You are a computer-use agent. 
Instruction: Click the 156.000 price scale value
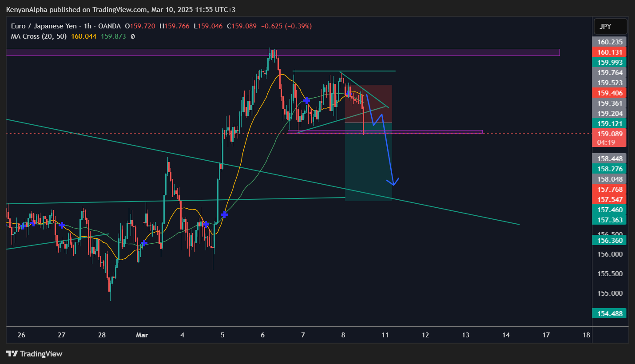coord(610,254)
